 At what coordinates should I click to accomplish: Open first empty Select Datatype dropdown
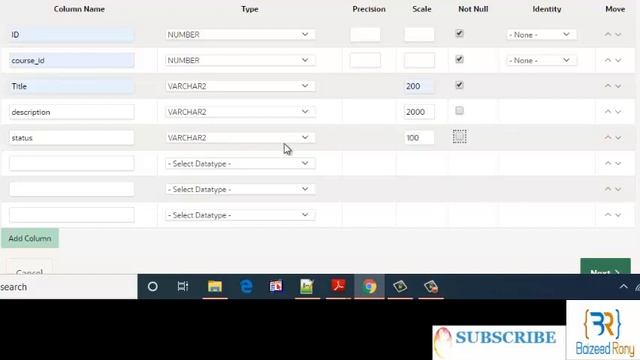pos(240,163)
